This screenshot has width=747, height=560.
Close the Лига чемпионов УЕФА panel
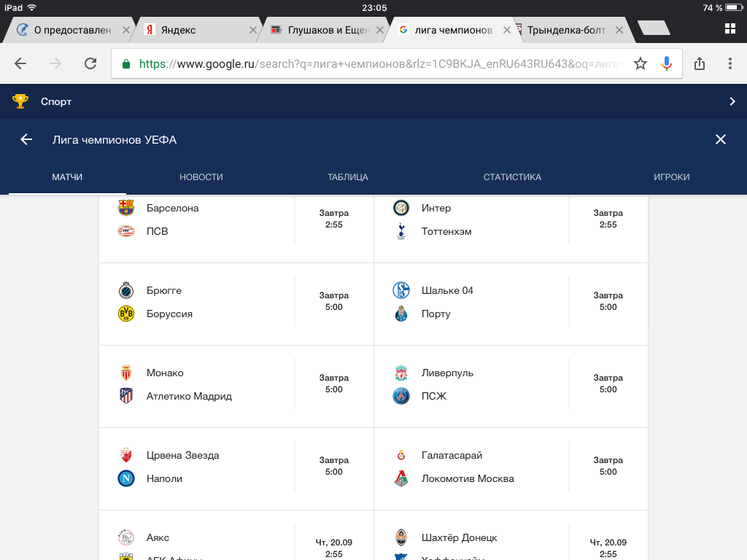click(x=720, y=139)
